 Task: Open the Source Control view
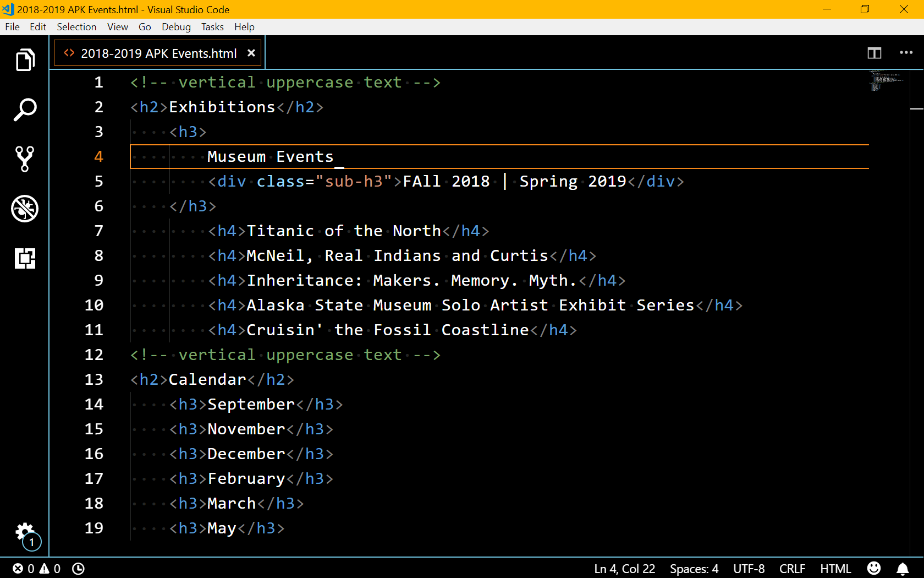[x=25, y=159]
